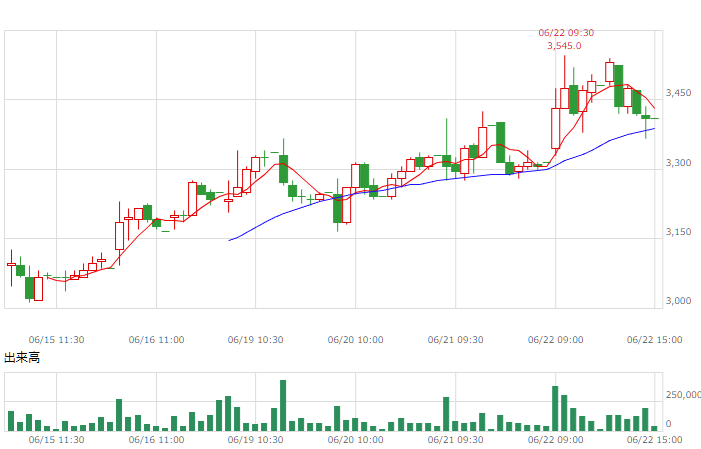Click the 06/22 15:00 label under volume chart
701x449 pixels.
click(x=655, y=440)
